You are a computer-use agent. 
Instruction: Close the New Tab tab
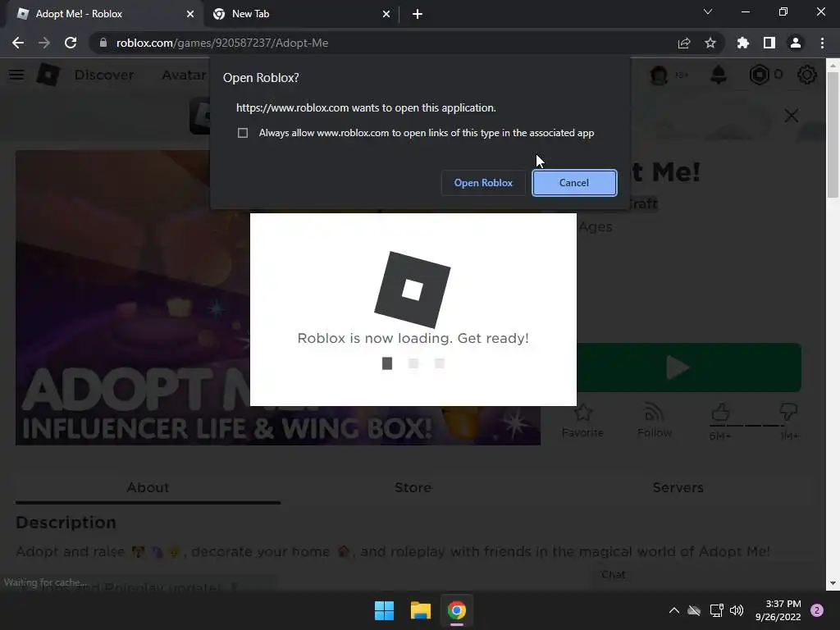(x=386, y=14)
